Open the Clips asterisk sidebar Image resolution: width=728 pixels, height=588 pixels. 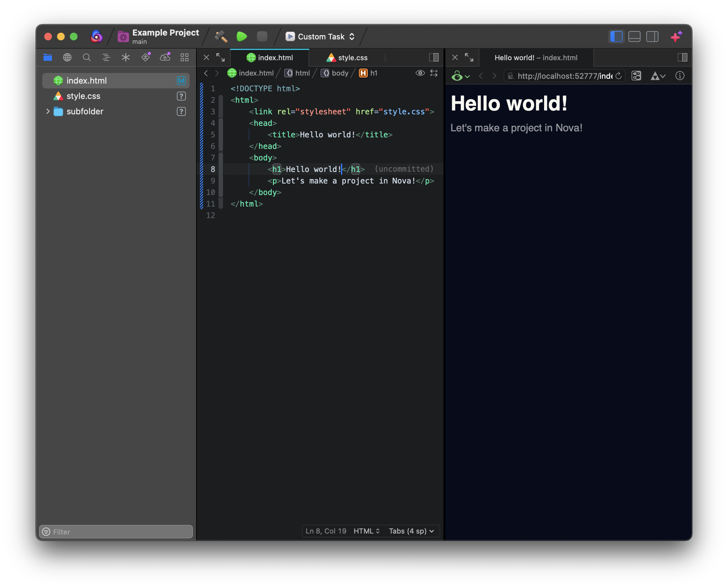[x=126, y=57]
